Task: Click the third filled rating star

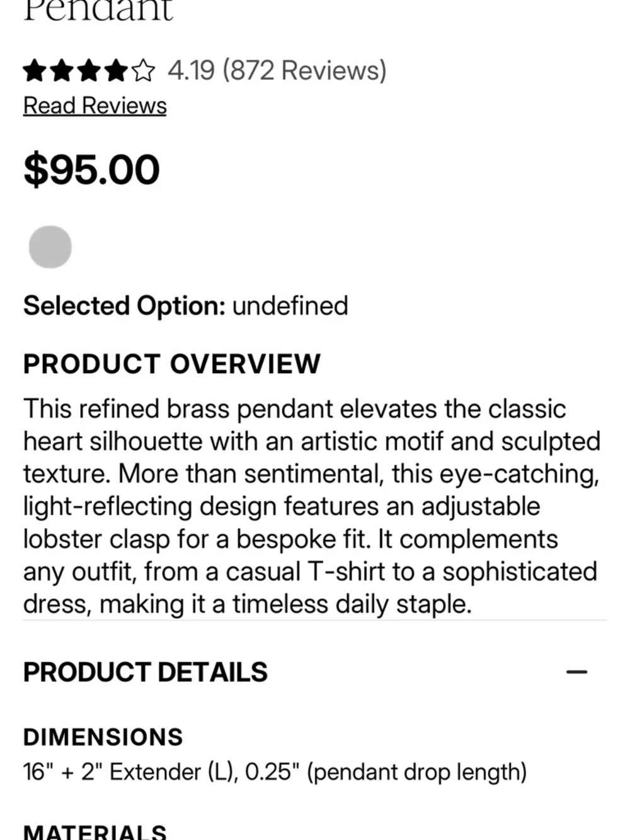Action: coord(89,71)
